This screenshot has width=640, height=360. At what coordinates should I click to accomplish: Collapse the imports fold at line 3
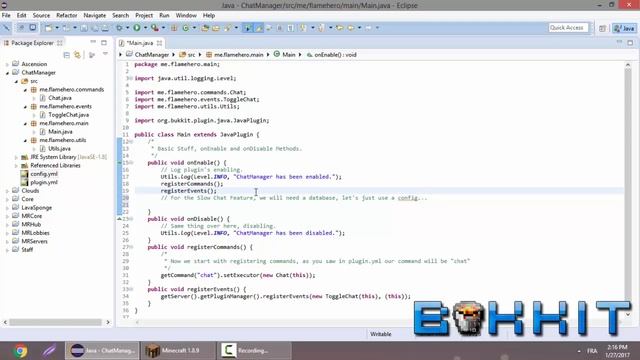131,78
